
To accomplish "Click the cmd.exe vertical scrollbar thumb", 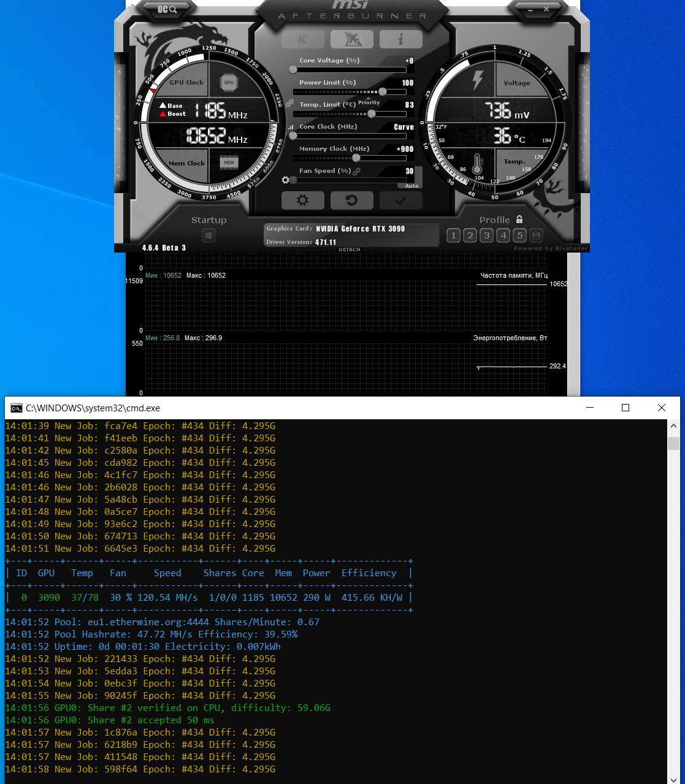I will 673,443.
